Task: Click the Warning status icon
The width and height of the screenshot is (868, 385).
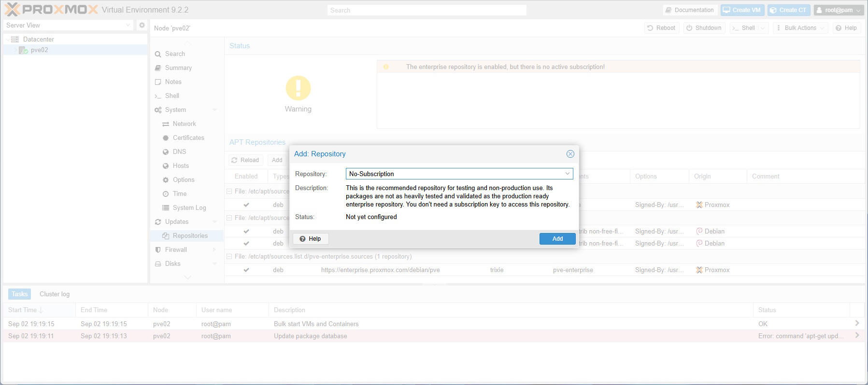Action: pyautogui.click(x=298, y=88)
